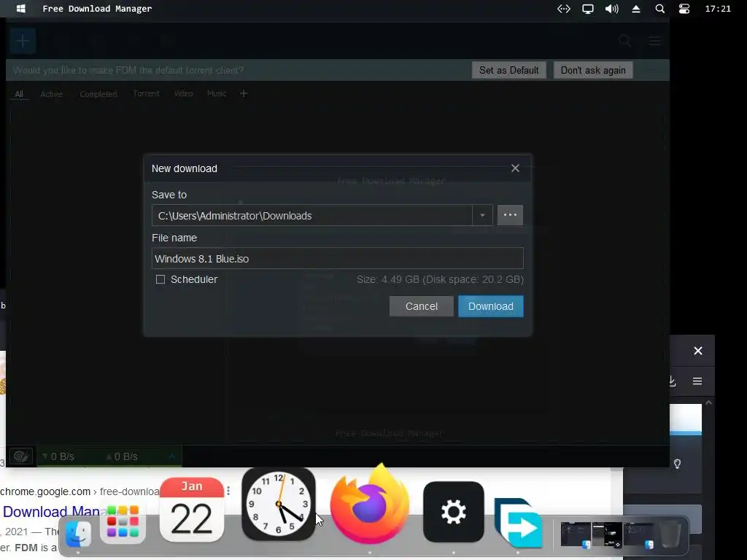Open Download Manager link in browser results

(x=51, y=511)
